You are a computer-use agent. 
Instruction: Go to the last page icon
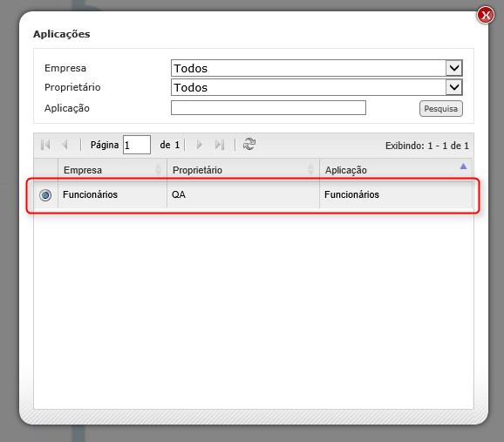(x=220, y=145)
